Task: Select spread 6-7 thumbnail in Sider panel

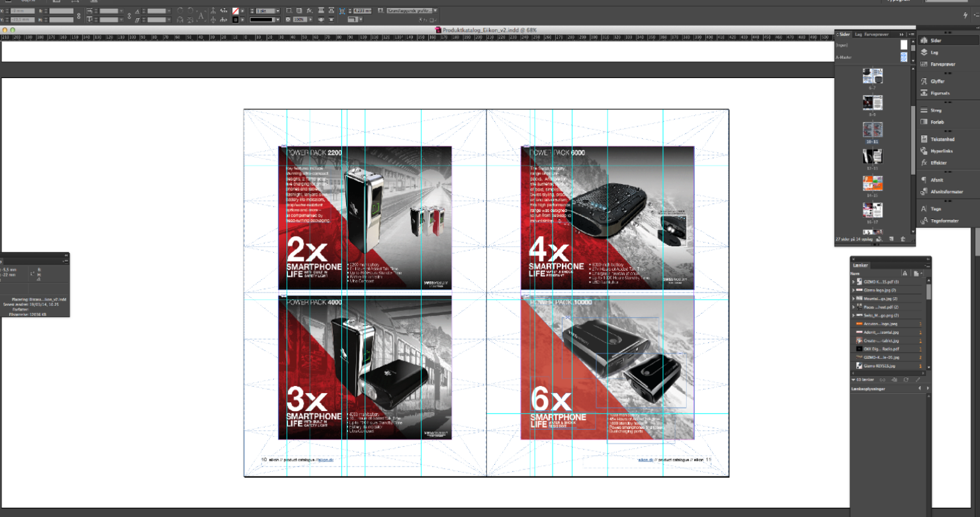Action: 873,76
